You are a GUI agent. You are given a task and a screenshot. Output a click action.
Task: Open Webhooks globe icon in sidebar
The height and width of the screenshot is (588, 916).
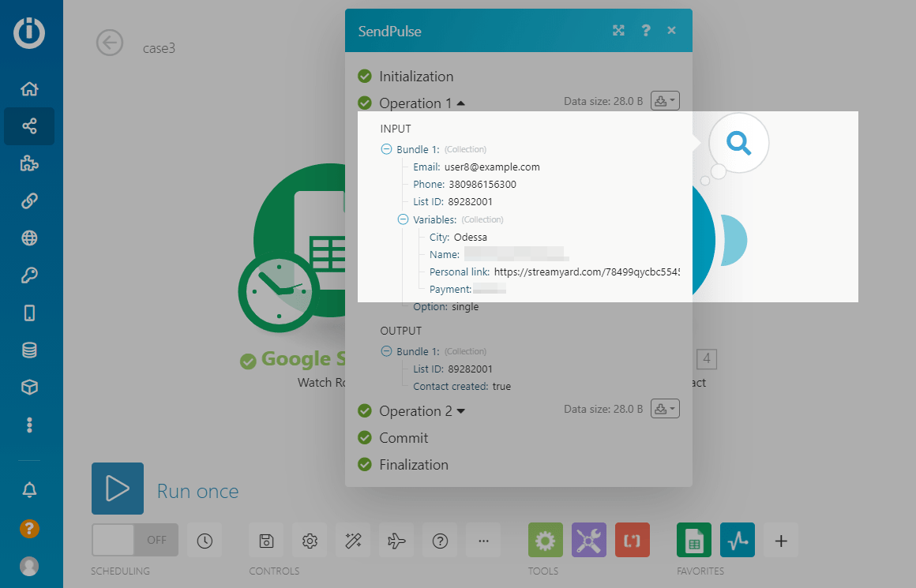pyautogui.click(x=29, y=238)
